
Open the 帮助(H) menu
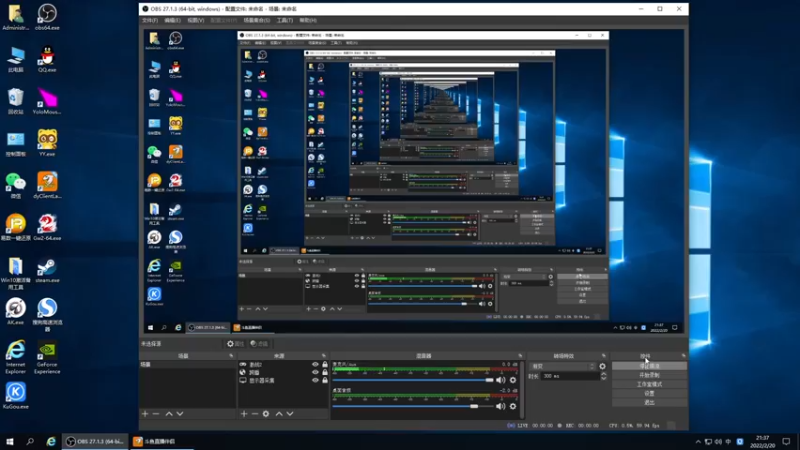click(x=308, y=20)
